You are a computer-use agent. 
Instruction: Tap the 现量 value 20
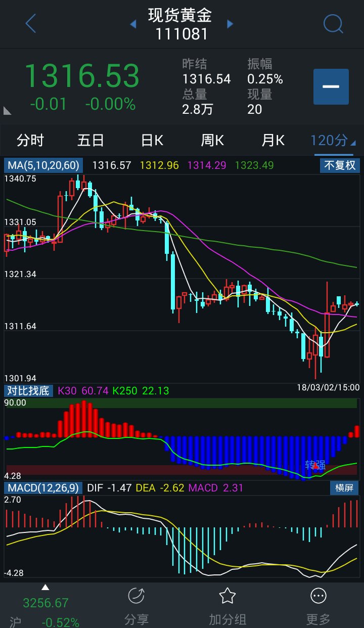point(255,109)
